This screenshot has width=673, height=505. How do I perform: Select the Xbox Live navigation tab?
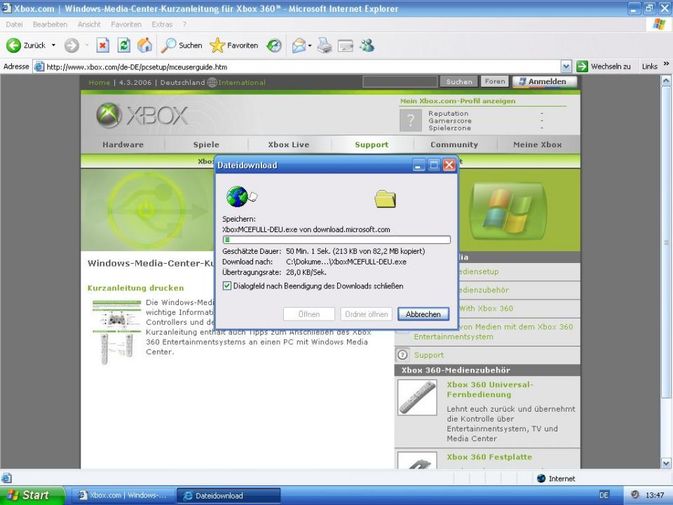(x=288, y=145)
